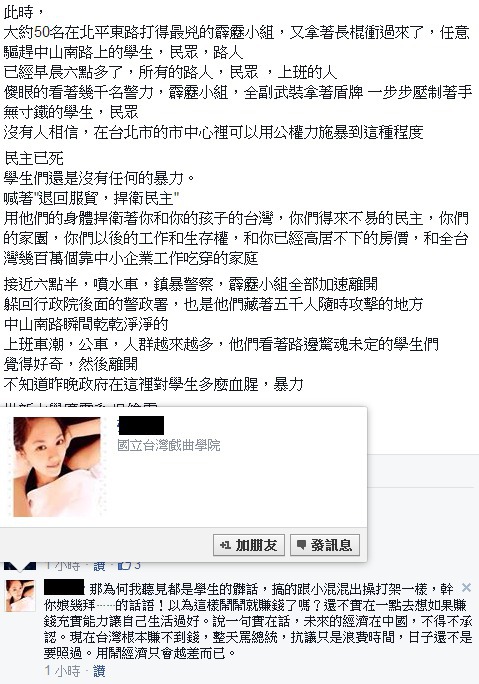Click the 加朋友 add friend button
Image resolution: width=479 pixels, height=684 pixels.
249,545
